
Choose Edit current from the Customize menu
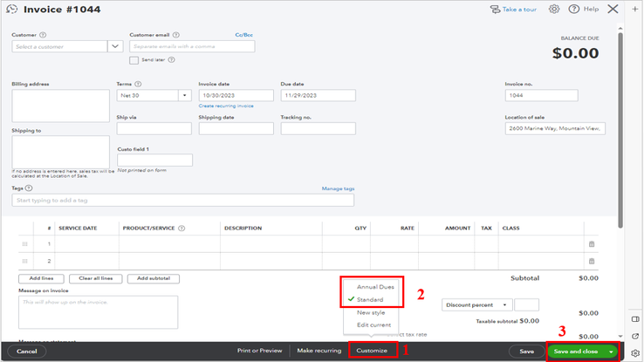pos(373,324)
